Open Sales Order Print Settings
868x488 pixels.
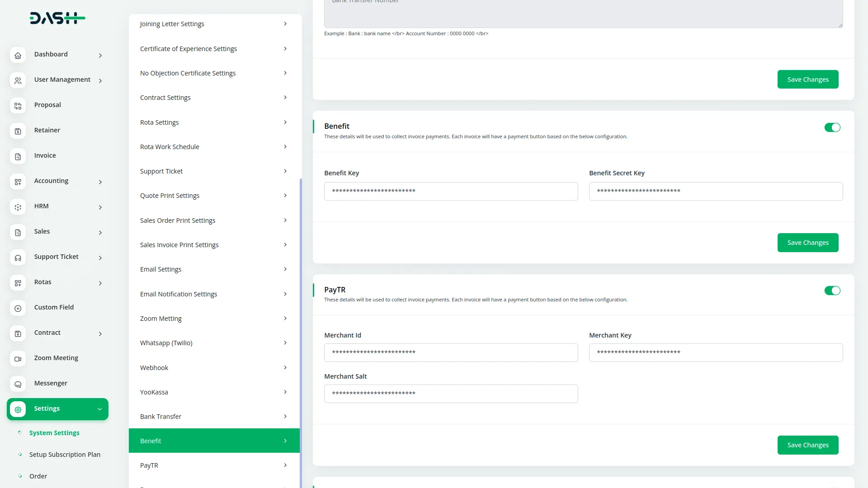pos(214,220)
